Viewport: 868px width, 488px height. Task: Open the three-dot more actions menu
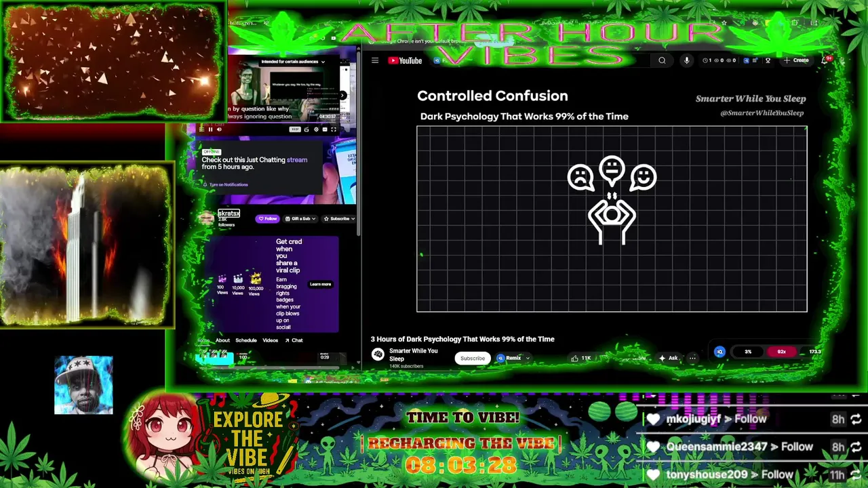click(692, 358)
